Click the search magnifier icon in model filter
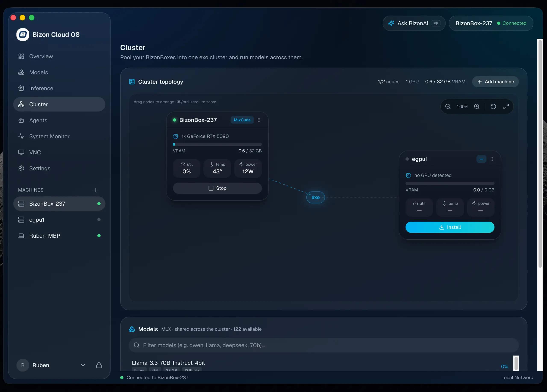This screenshot has width=547, height=392. (x=137, y=345)
